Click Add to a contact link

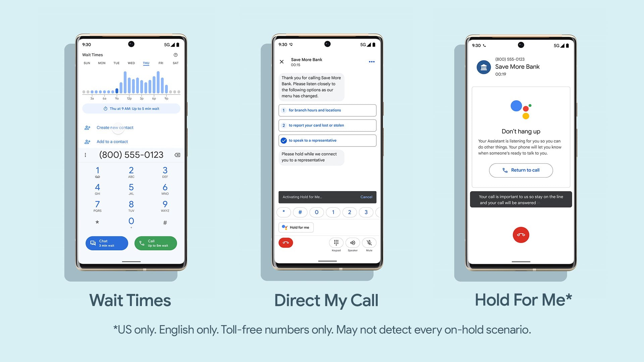tap(112, 141)
